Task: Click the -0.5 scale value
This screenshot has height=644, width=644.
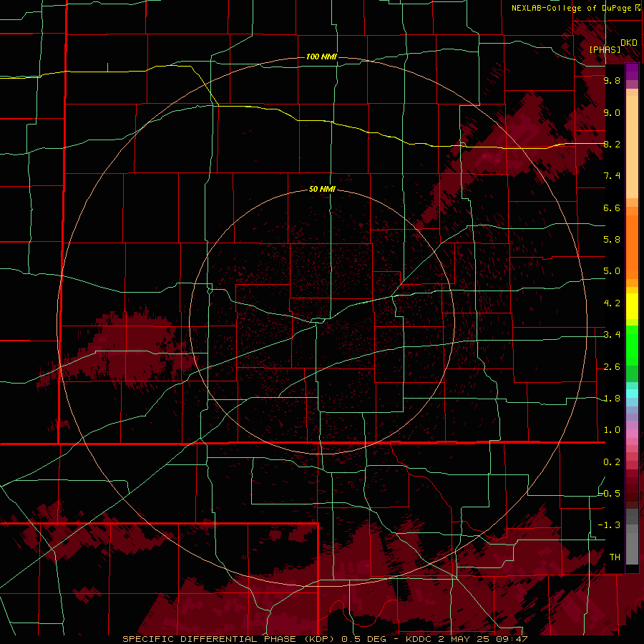Action: click(610, 493)
